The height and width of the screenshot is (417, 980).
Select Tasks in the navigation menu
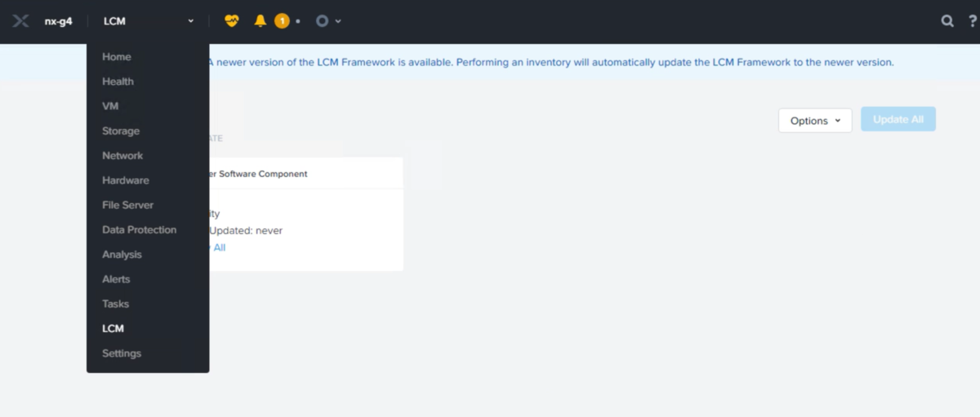(115, 304)
